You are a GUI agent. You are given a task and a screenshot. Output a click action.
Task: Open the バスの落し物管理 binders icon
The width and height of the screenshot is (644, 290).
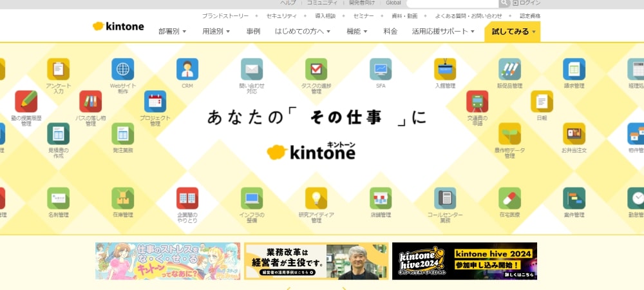click(91, 101)
